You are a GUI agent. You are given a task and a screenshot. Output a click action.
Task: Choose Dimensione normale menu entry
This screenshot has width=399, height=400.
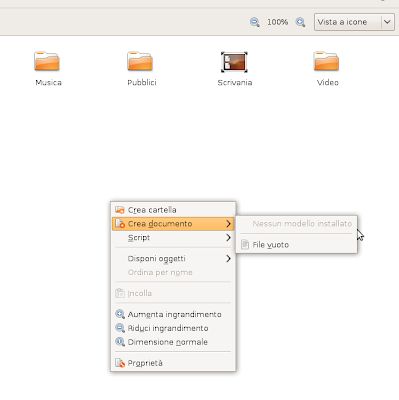click(173, 342)
